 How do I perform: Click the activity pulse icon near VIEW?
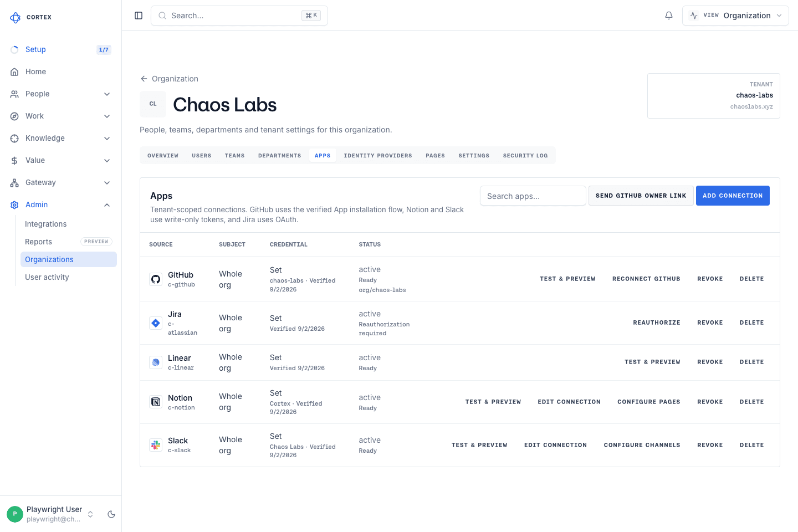point(694,16)
